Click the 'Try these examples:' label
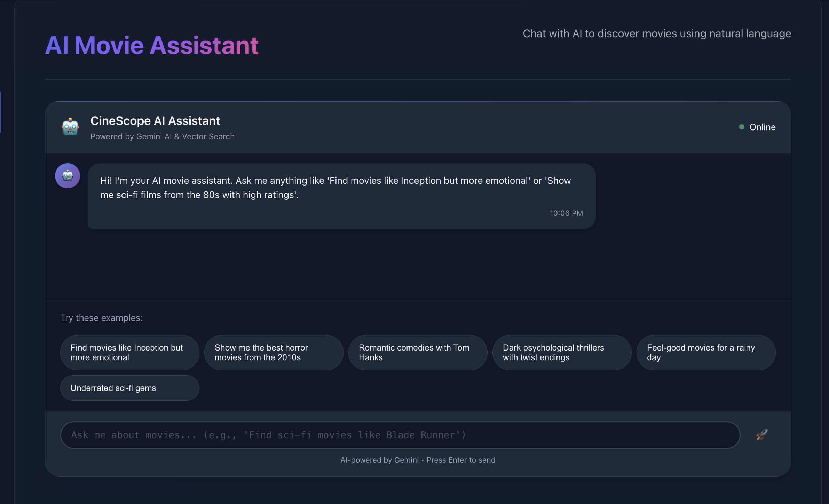Screen dimensions: 829x504 tap(102, 318)
